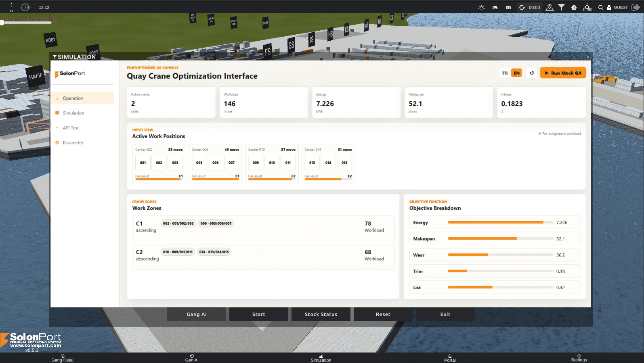
Task: Select bay position 005
Action: [199, 163]
